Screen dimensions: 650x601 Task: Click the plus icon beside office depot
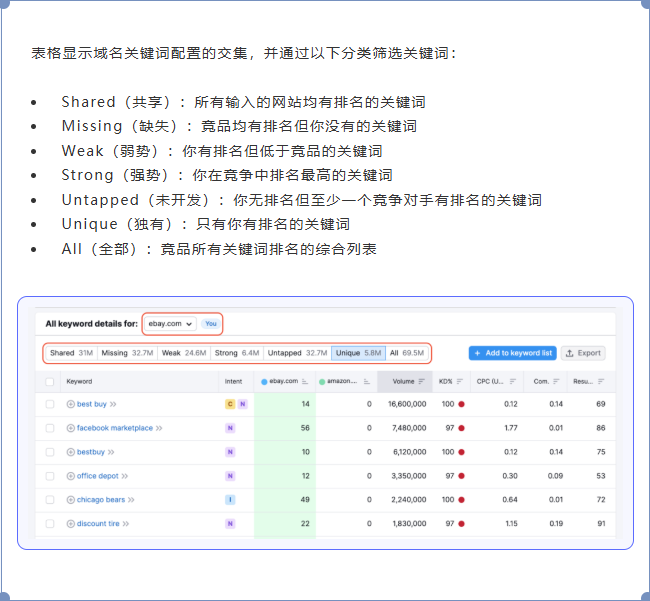pyautogui.click(x=71, y=476)
